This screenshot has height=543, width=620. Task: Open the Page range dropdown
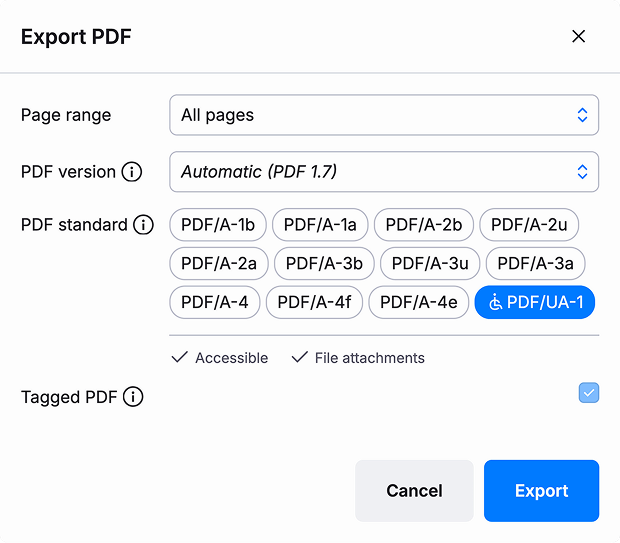(384, 115)
